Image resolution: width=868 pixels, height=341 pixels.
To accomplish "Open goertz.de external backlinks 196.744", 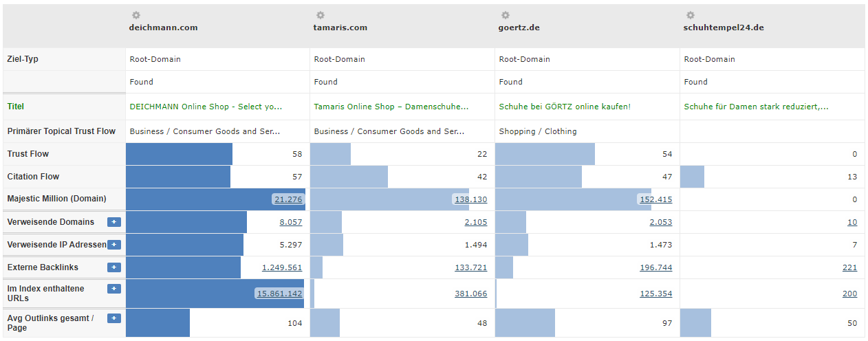I will (x=656, y=267).
